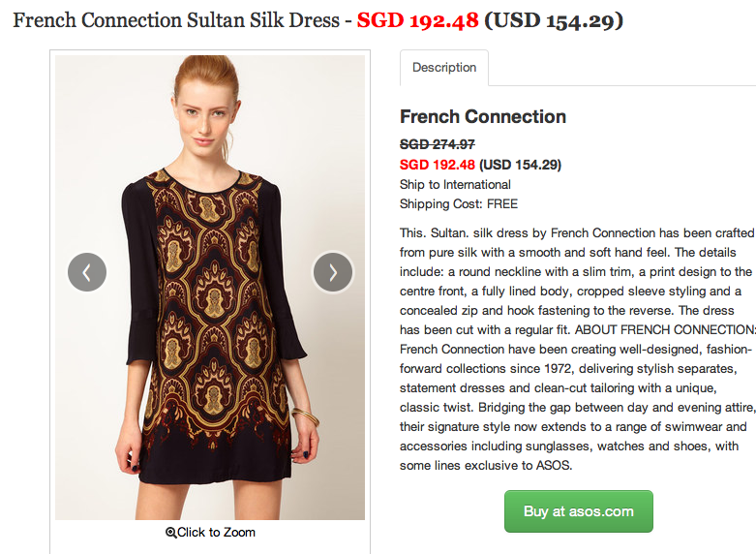Click the red SGD 192.48 price in title
The height and width of the screenshot is (554, 756).
417,20
